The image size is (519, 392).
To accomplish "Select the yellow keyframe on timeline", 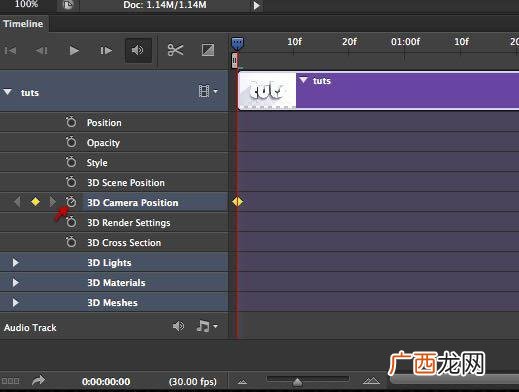I will (238, 201).
